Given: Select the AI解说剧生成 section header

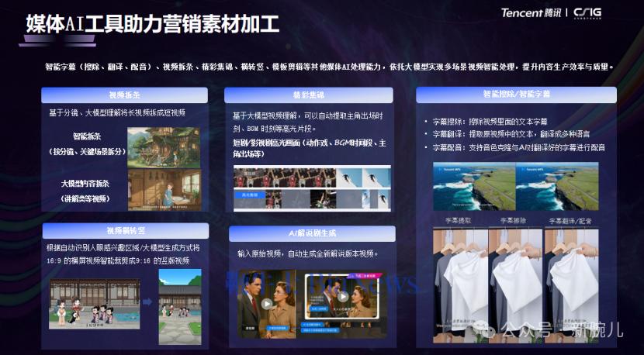Looking at the screenshot, I should (x=312, y=233).
